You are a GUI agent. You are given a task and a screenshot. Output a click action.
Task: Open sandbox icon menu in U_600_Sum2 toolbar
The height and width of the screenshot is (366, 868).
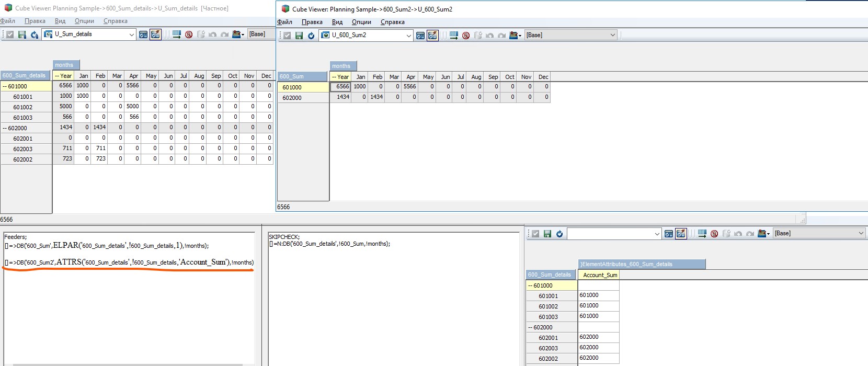(x=516, y=36)
